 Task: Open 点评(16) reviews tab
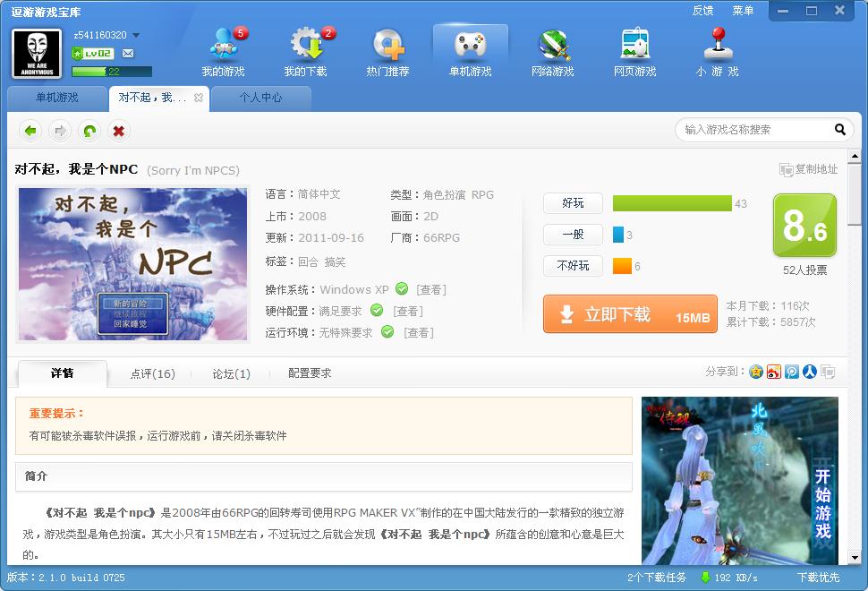(153, 374)
